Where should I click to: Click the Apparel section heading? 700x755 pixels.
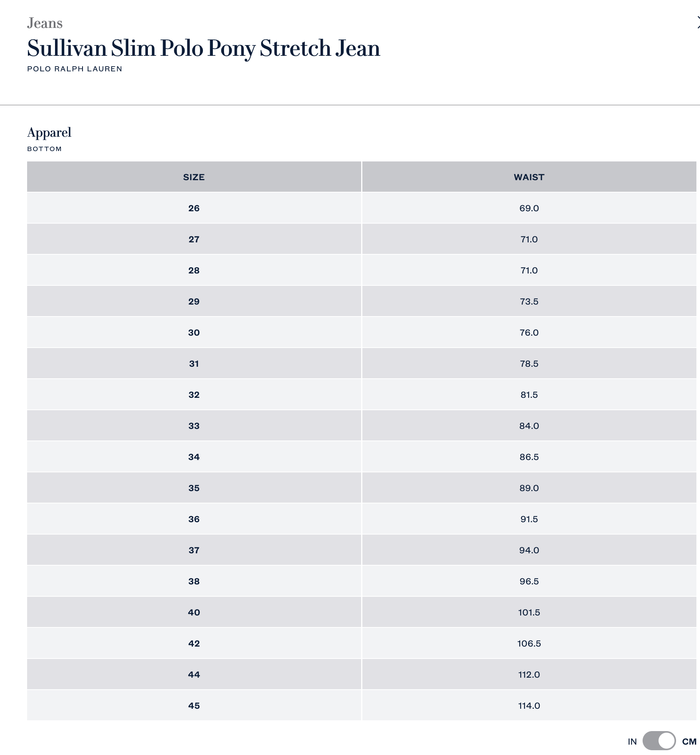click(49, 132)
